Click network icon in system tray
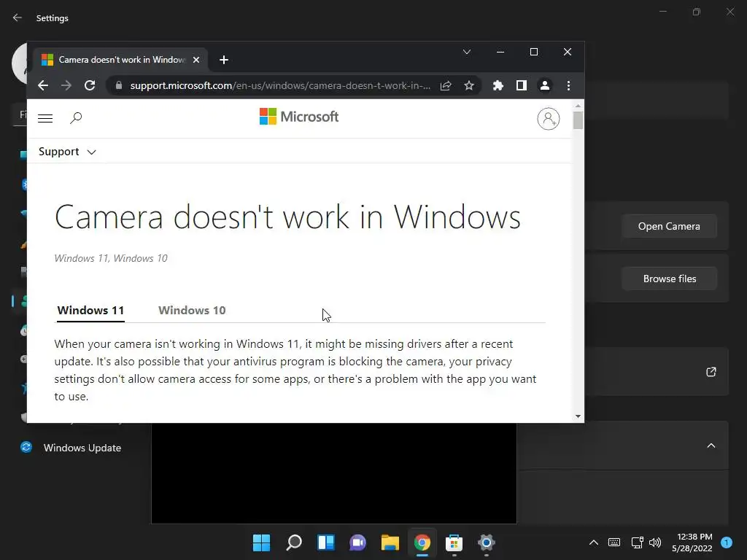The width and height of the screenshot is (747, 560). click(x=637, y=542)
